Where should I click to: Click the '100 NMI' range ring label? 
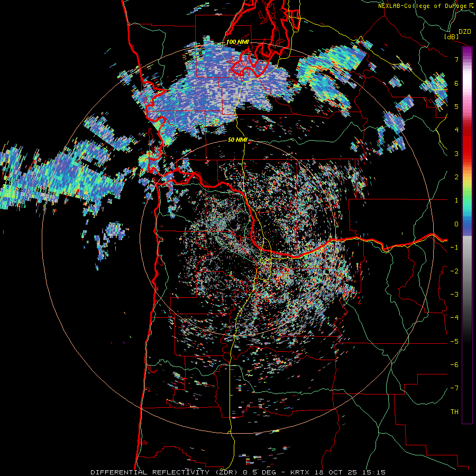(x=237, y=42)
